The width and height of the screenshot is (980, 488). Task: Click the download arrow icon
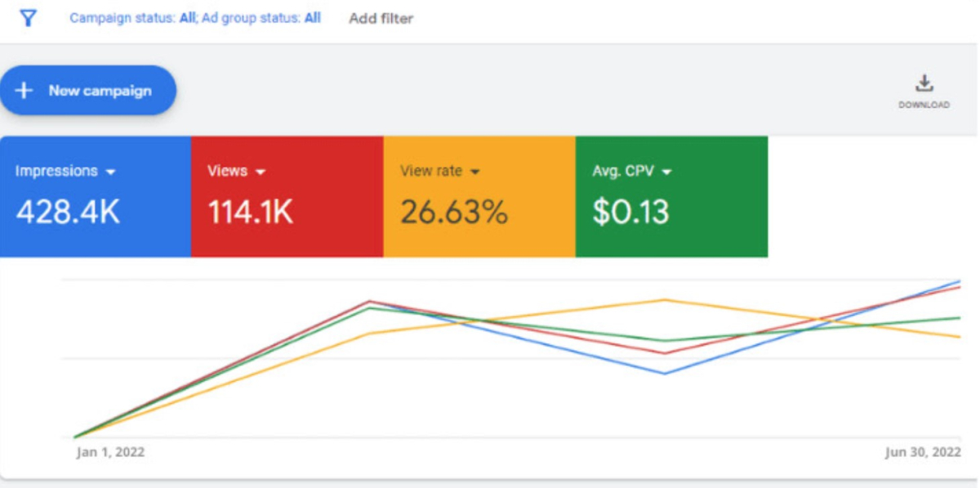coord(924,83)
